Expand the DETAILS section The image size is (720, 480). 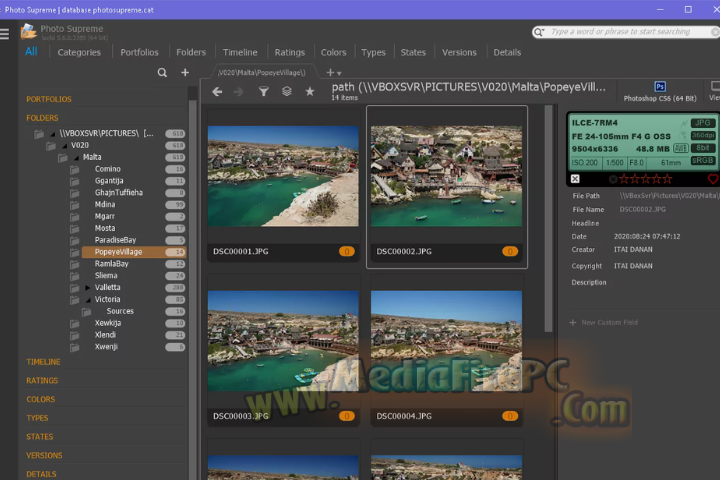(x=41, y=474)
